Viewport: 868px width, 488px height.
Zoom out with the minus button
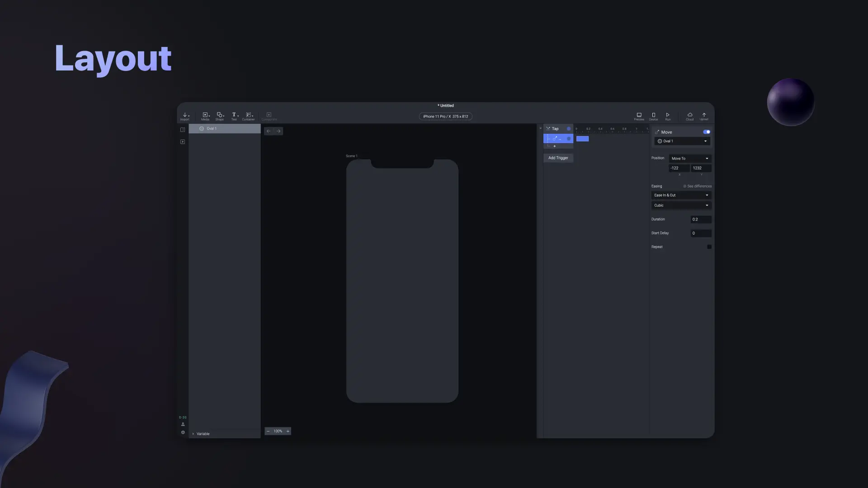click(268, 431)
